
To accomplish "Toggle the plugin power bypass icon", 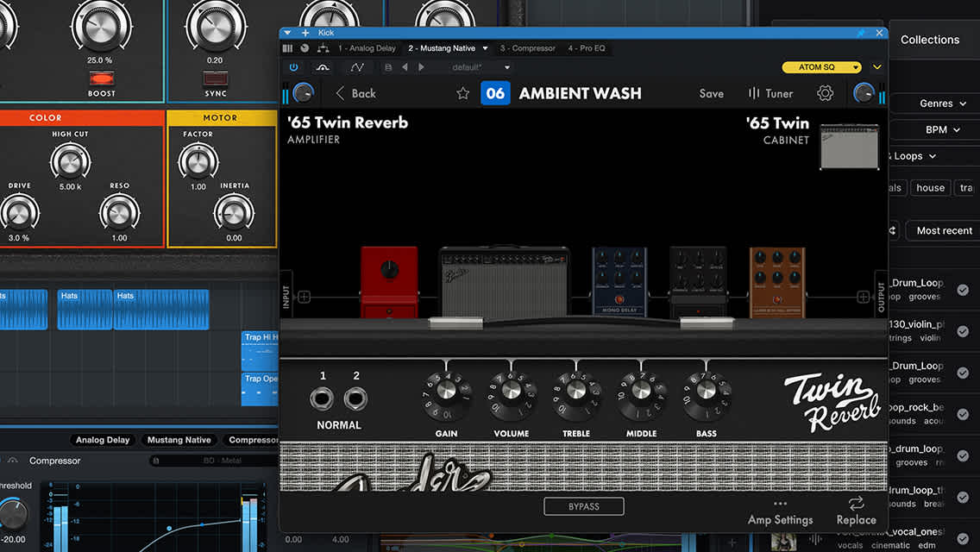I will tap(293, 67).
